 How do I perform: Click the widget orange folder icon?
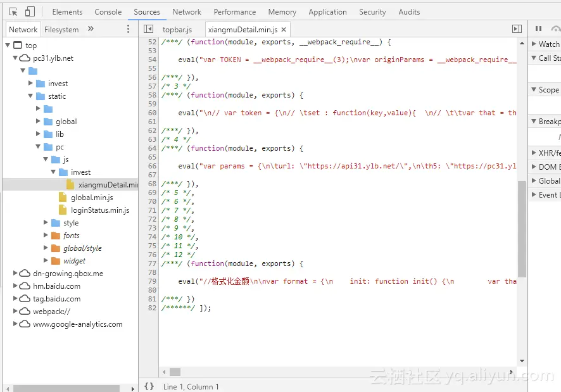[56, 261]
